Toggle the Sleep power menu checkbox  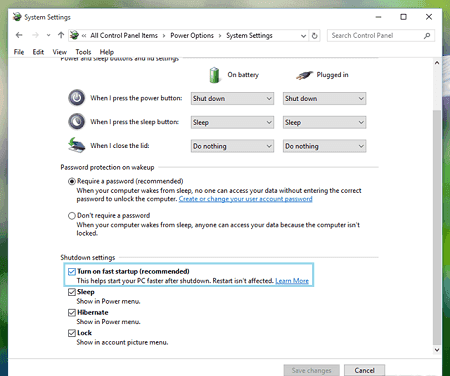tap(72, 292)
